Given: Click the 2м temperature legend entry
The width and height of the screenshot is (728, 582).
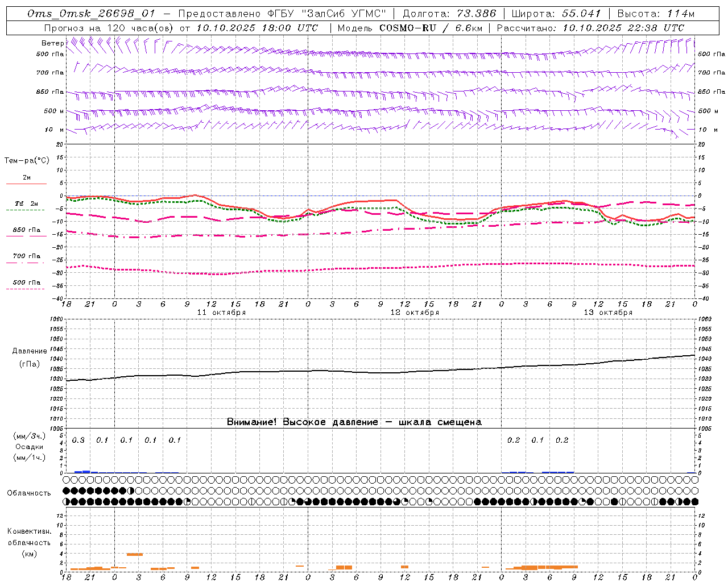Looking at the screenshot, I should (x=27, y=178).
